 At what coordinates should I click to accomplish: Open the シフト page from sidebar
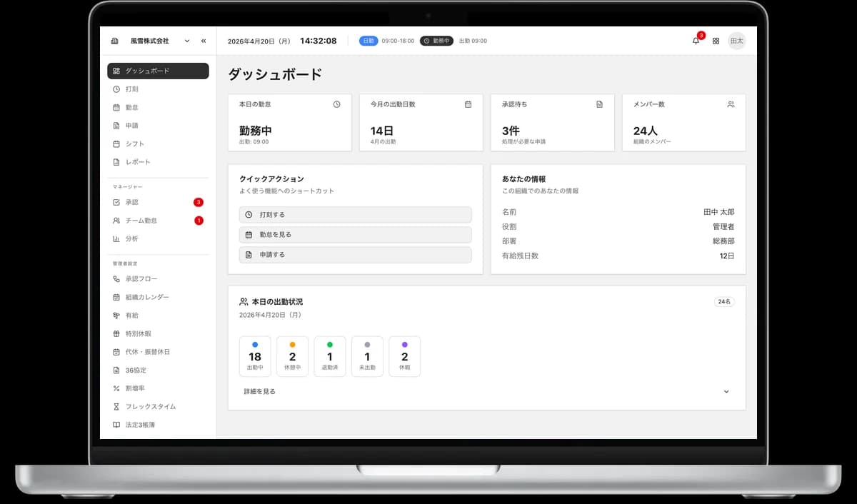(158, 143)
